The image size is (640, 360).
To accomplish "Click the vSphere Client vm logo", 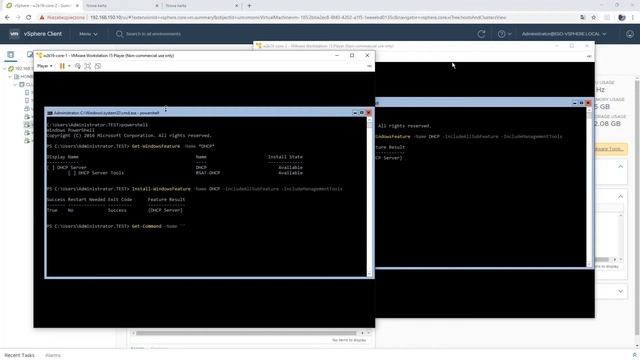I will [x=14, y=34].
